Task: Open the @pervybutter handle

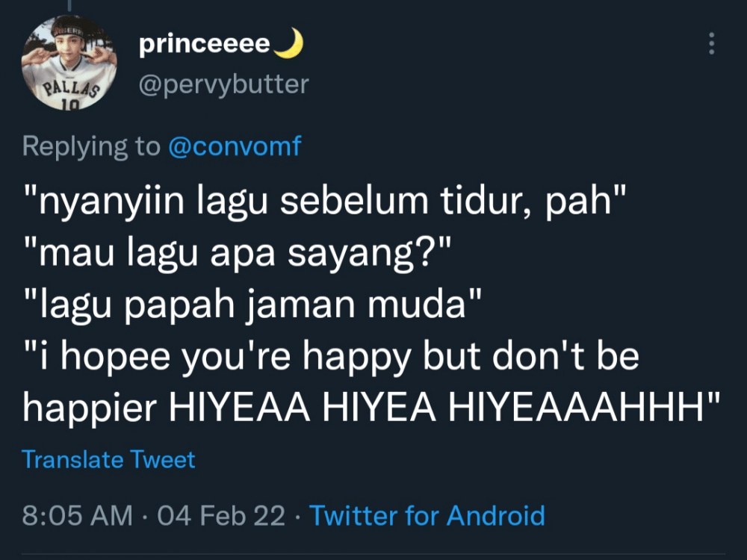Action: [223, 84]
